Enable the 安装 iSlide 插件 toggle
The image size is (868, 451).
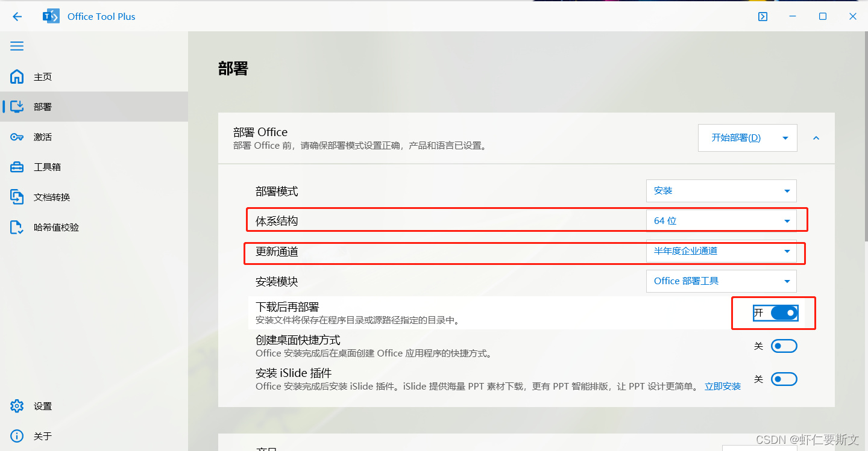(784, 379)
